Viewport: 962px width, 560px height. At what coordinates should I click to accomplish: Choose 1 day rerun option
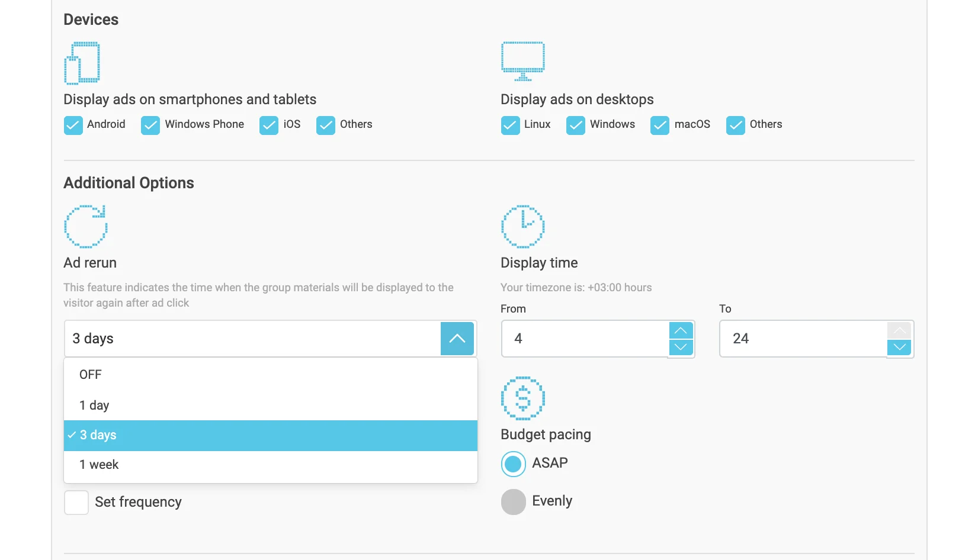[x=94, y=405]
